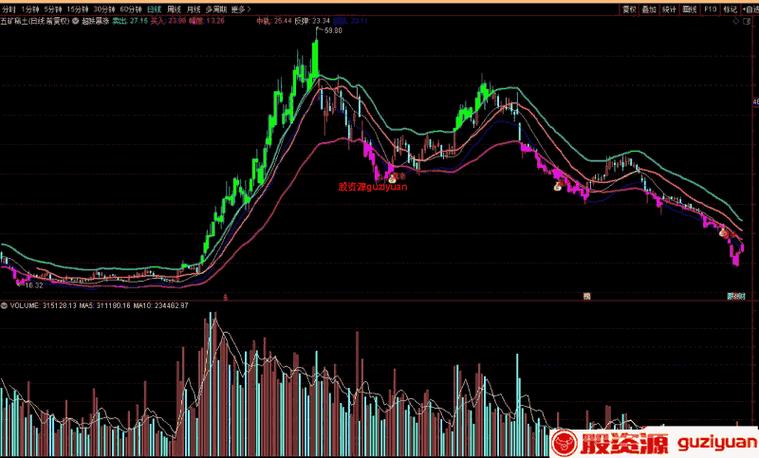Click the 标记 mark button
This screenshot has height=458, width=759.
(x=729, y=9)
